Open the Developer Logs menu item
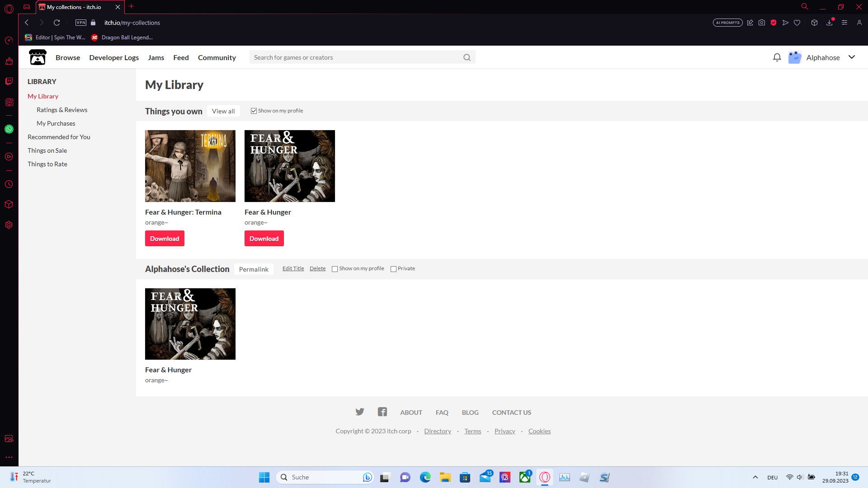868x488 pixels. [114, 57]
